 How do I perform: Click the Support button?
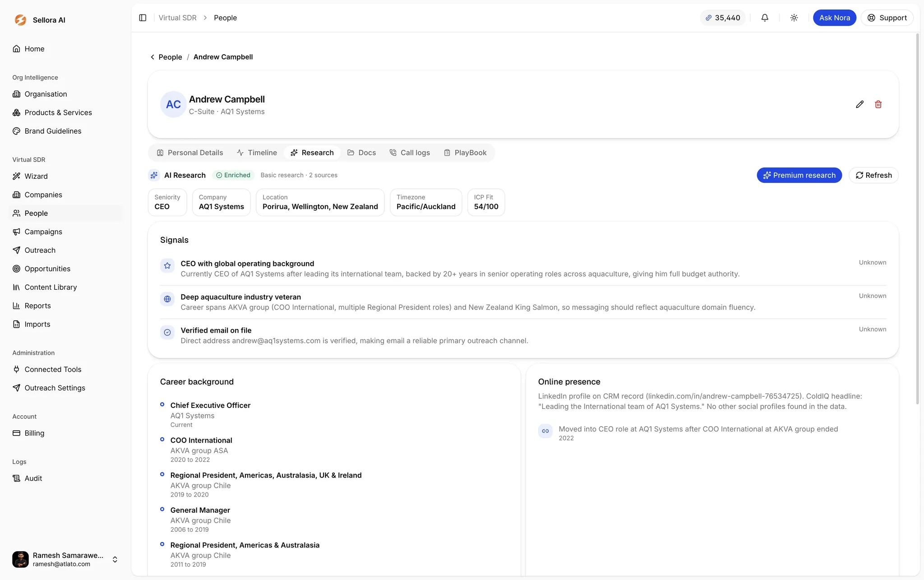click(887, 18)
